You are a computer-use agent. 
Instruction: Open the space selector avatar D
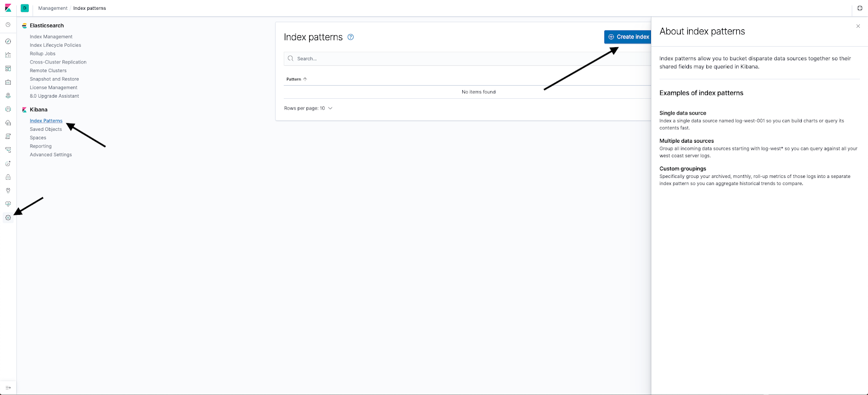(x=24, y=8)
